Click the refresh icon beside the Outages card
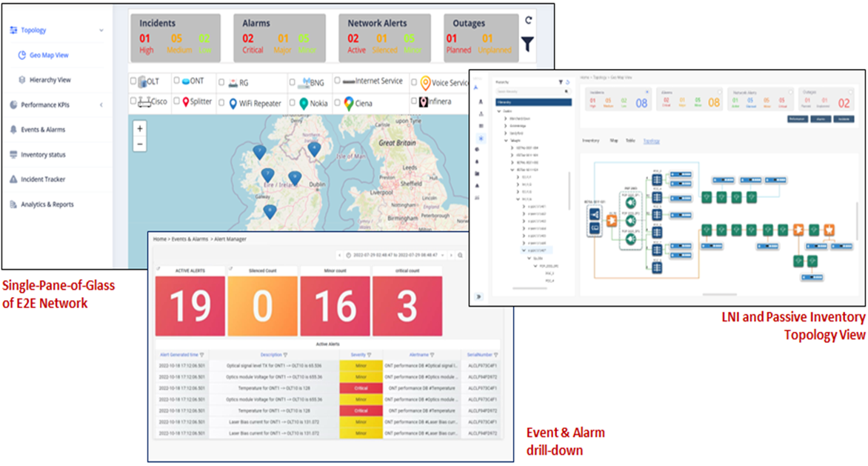This screenshot has width=868, height=466. [528, 21]
